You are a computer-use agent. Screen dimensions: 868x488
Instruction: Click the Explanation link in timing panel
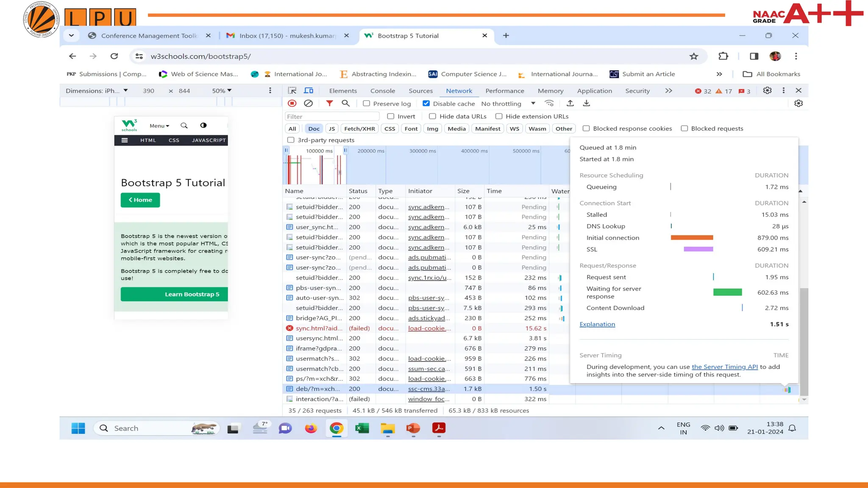[x=597, y=324]
